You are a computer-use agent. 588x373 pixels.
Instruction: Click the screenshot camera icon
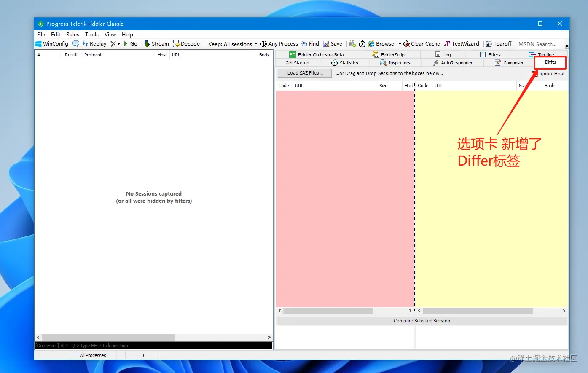[x=352, y=44]
